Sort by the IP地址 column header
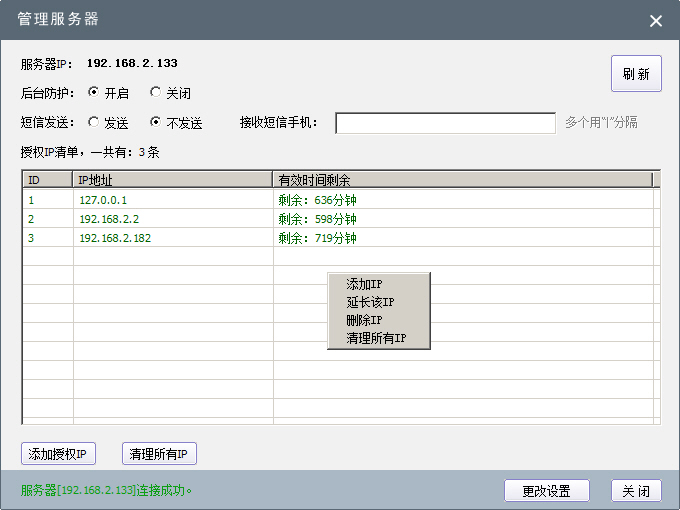Image resolution: width=680 pixels, height=510 pixels. (x=173, y=180)
